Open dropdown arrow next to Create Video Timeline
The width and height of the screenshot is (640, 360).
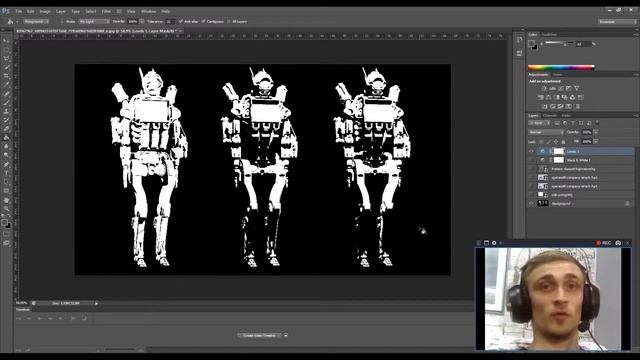[x=286, y=336]
